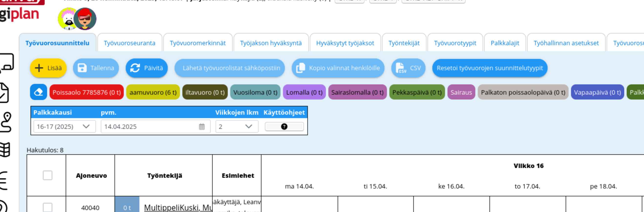The width and height of the screenshot is (644, 212).
Task: Click the Digiplan logo
Action: (20, 14)
